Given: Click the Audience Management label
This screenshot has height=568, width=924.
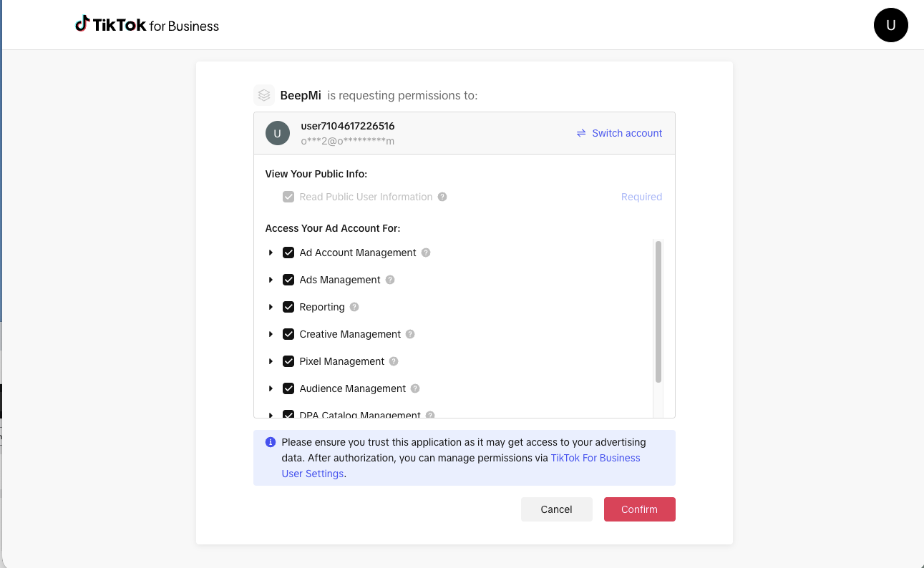Looking at the screenshot, I should click(353, 388).
